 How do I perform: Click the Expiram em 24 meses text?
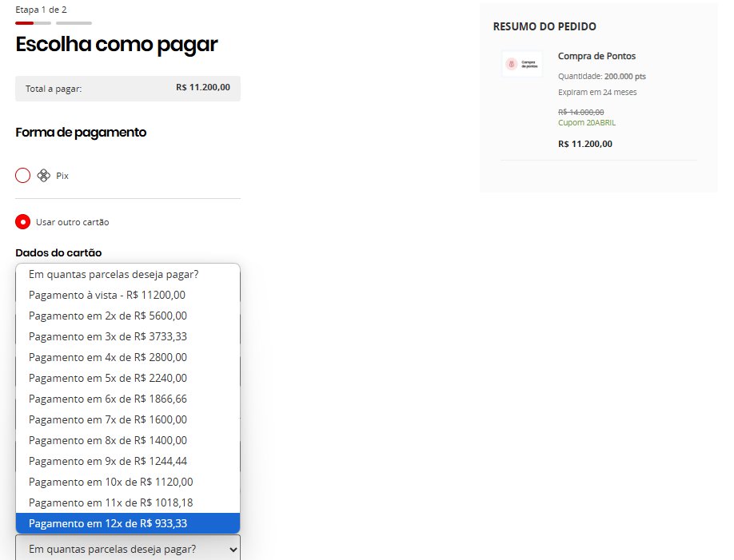[596, 92]
